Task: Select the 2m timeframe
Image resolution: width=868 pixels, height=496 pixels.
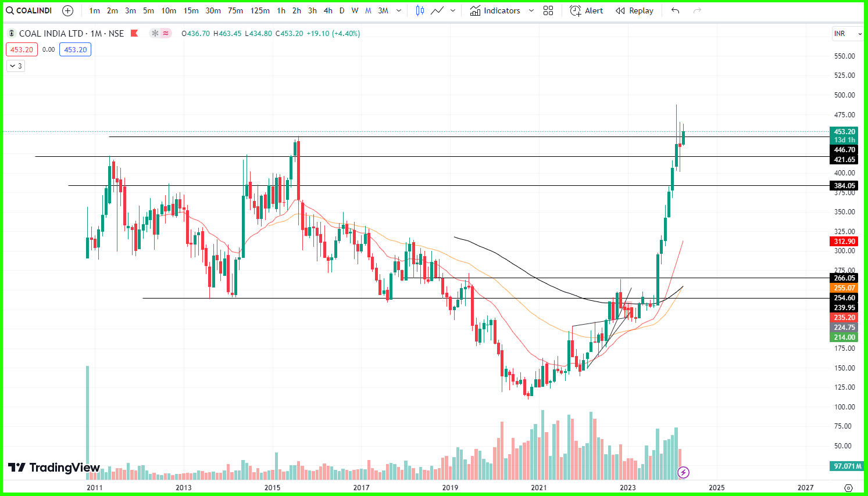Action: (112, 10)
